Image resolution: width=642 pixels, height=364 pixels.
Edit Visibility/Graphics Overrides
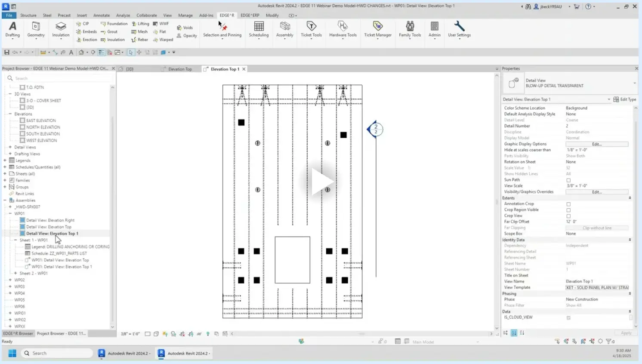coord(597,192)
